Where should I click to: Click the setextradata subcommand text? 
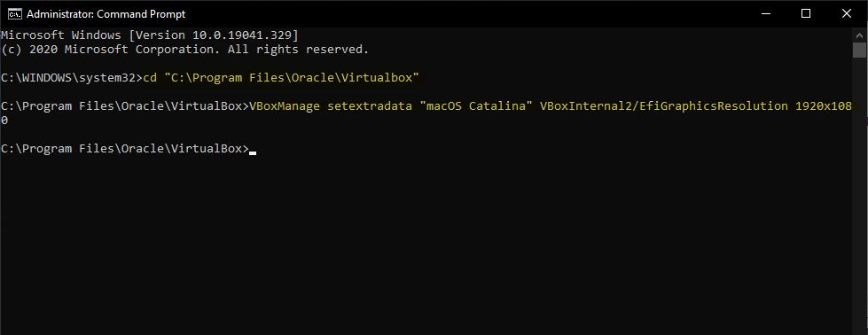point(370,106)
